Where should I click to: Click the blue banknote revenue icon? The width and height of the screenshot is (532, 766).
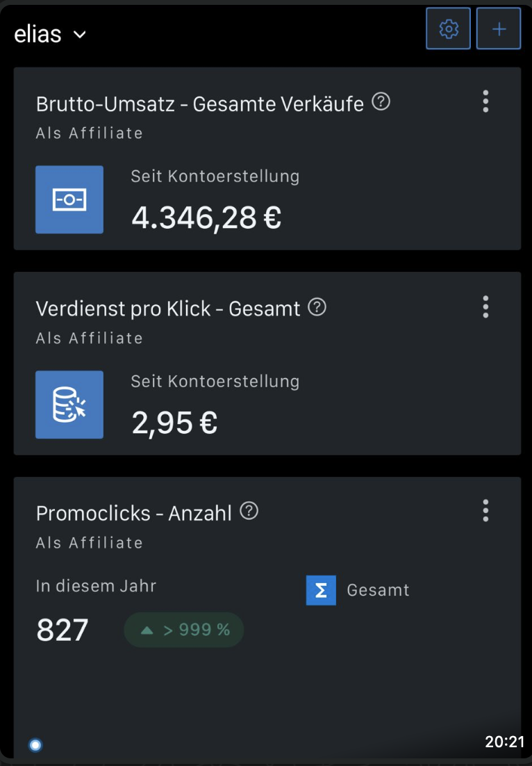click(69, 199)
